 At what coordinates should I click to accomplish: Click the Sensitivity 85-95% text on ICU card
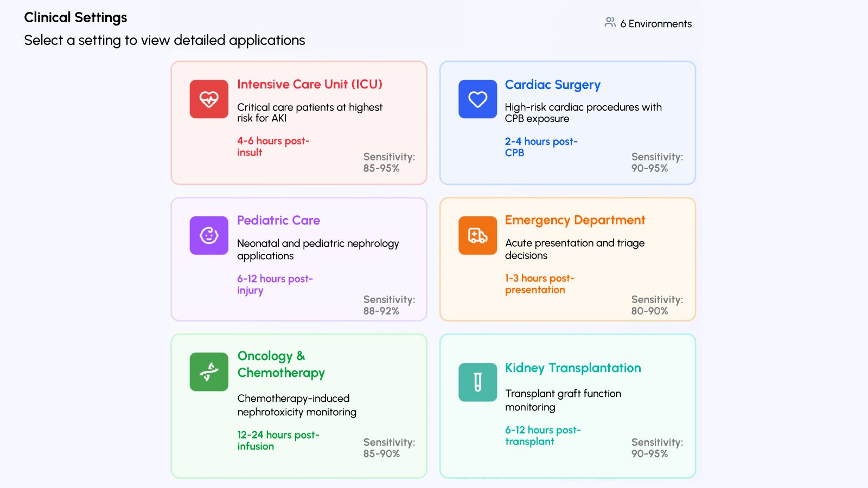(389, 163)
